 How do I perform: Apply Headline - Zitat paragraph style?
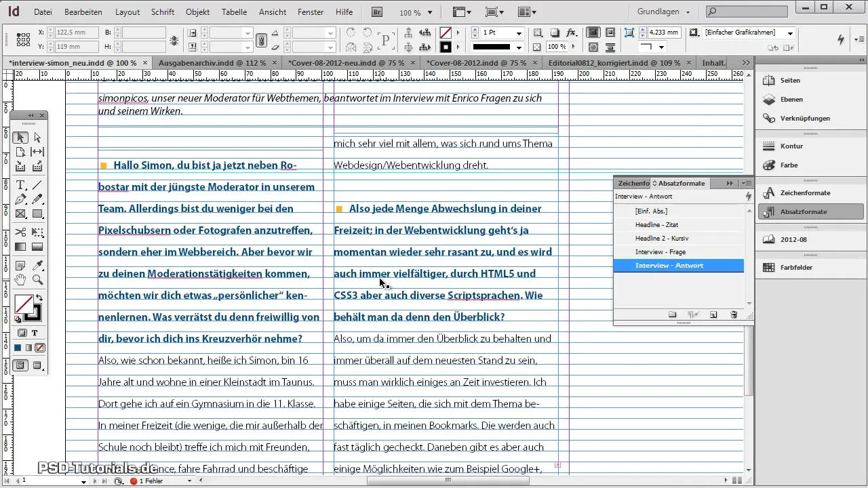678,225
